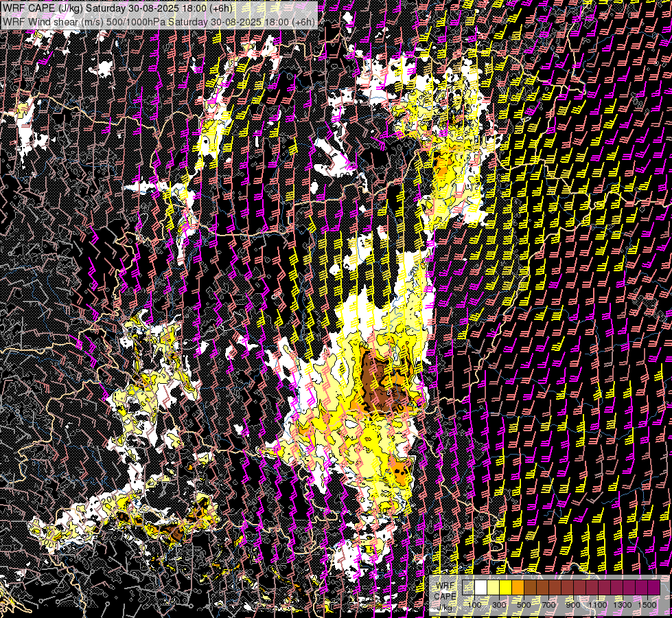672x618 pixels.
Task: Click the white 100 J/kg legend swatch
Action: pyautogui.click(x=481, y=587)
